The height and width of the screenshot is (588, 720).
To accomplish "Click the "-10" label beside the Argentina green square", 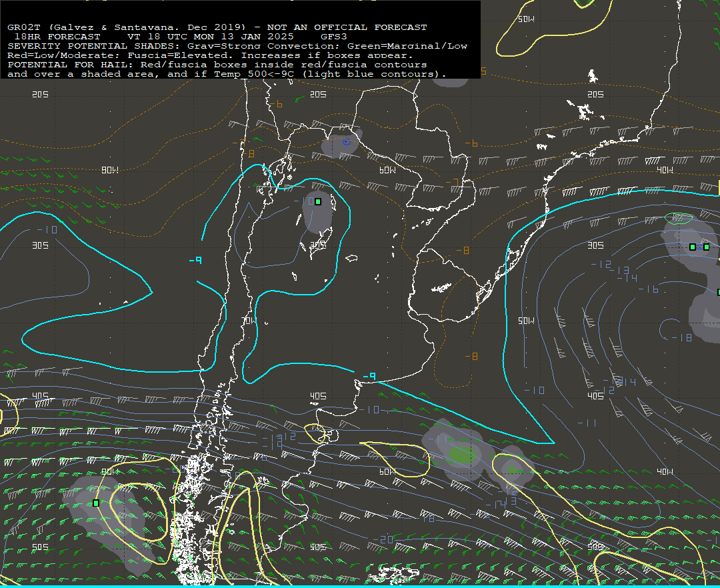I will click(304, 201).
